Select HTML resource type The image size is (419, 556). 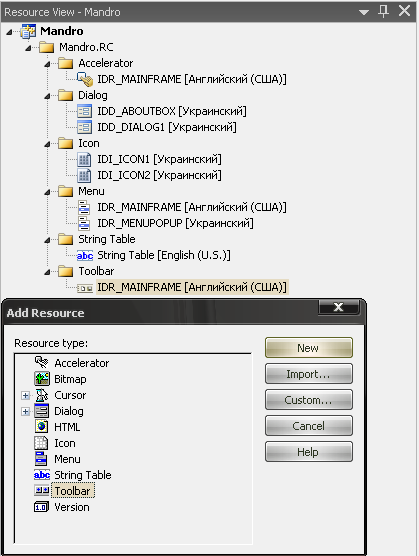(x=67, y=427)
